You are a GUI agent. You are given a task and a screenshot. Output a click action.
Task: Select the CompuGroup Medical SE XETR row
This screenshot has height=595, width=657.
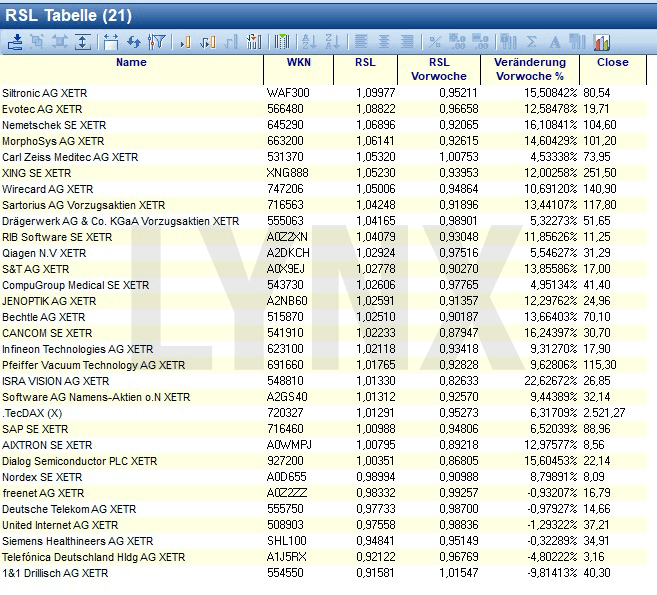[x=323, y=285]
